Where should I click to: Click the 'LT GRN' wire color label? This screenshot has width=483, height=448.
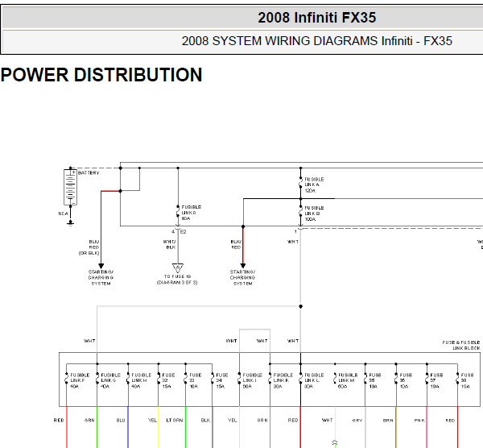(x=175, y=421)
